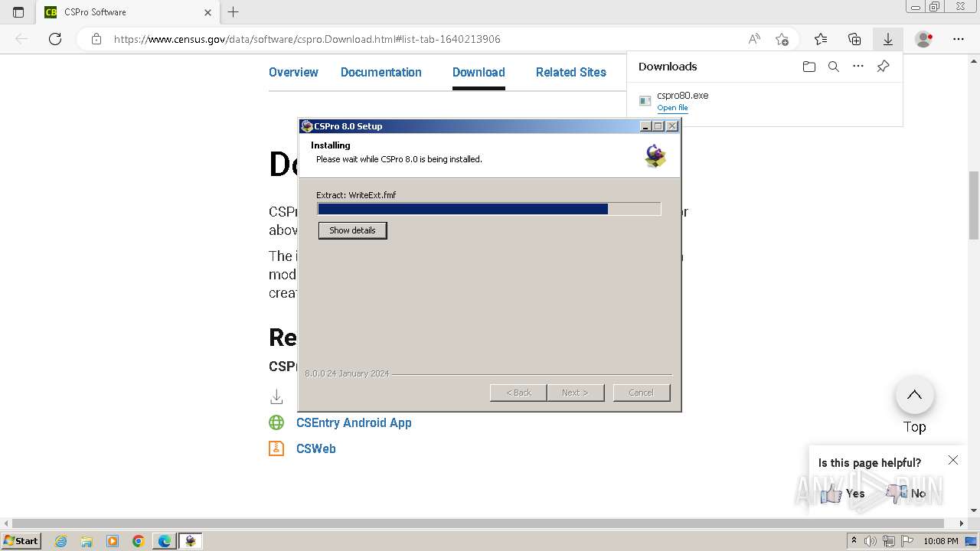Click the installation progress bar
This screenshot has width=980, height=551.
coord(489,209)
